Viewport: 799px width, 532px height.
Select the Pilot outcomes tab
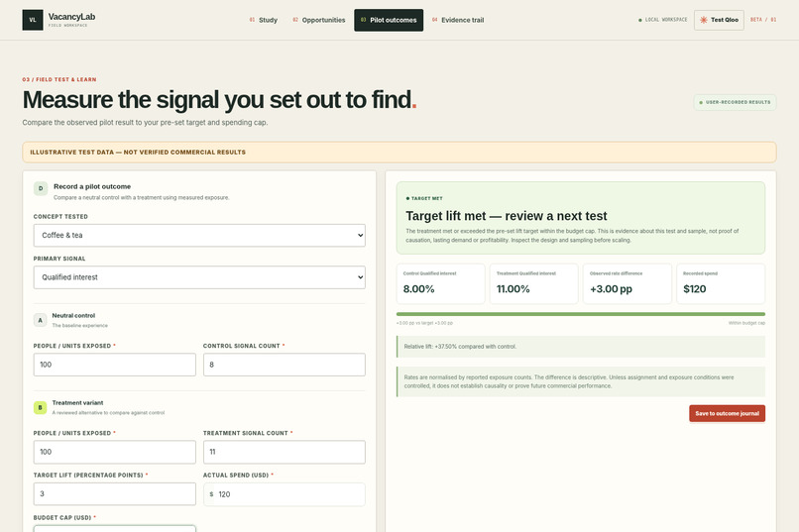tap(389, 20)
